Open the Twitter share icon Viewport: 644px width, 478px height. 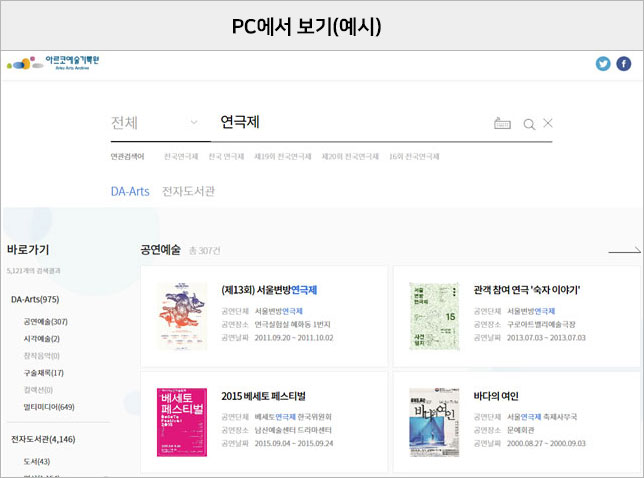603,64
